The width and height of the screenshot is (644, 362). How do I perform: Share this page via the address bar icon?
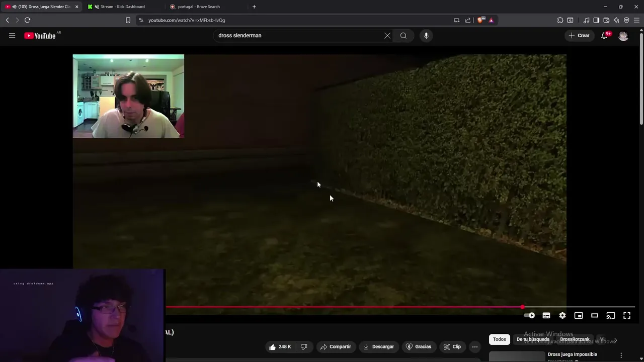(x=468, y=20)
